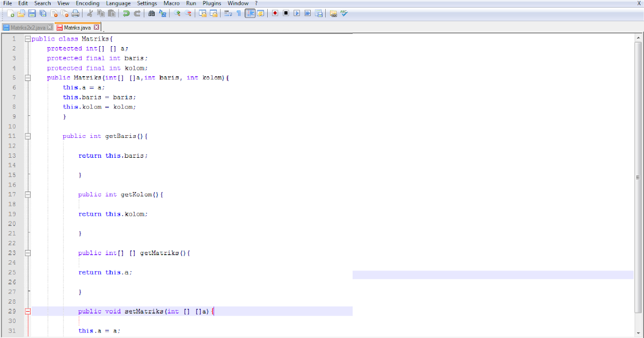Switch to the Matriks2x2.java tab
The width and height of the screenshot is (644, 338).
click(26, 26)
